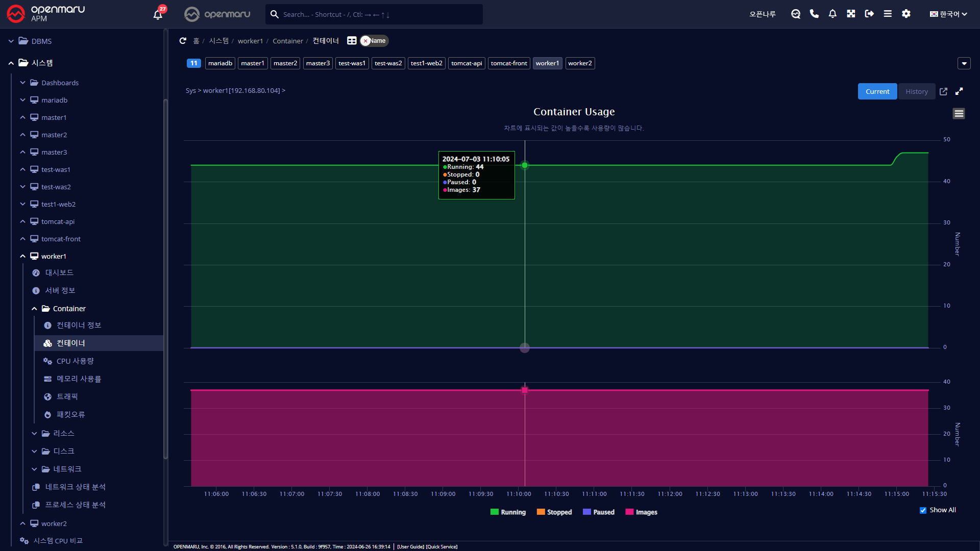This screenshot has height=551, width=980.
Task: Click the notification bell with 27 badge
Action: click(158, 14)
